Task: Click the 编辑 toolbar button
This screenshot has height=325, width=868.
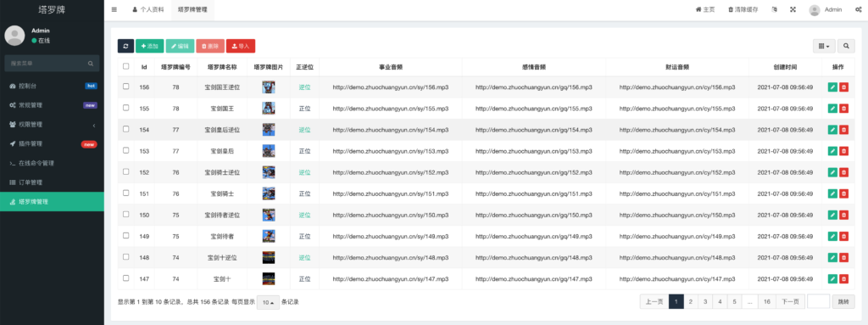Action: 180,46
